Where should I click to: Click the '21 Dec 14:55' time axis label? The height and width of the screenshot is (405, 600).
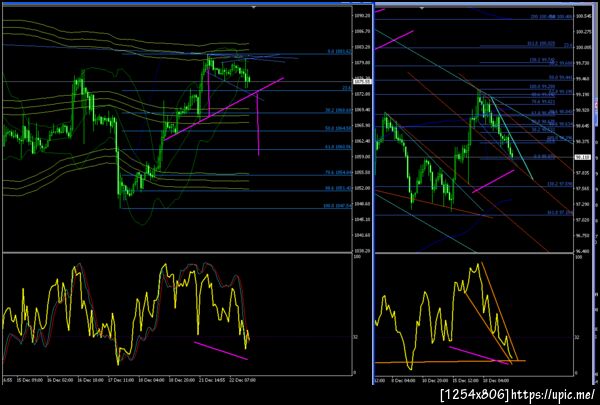(x=212, y=380)
